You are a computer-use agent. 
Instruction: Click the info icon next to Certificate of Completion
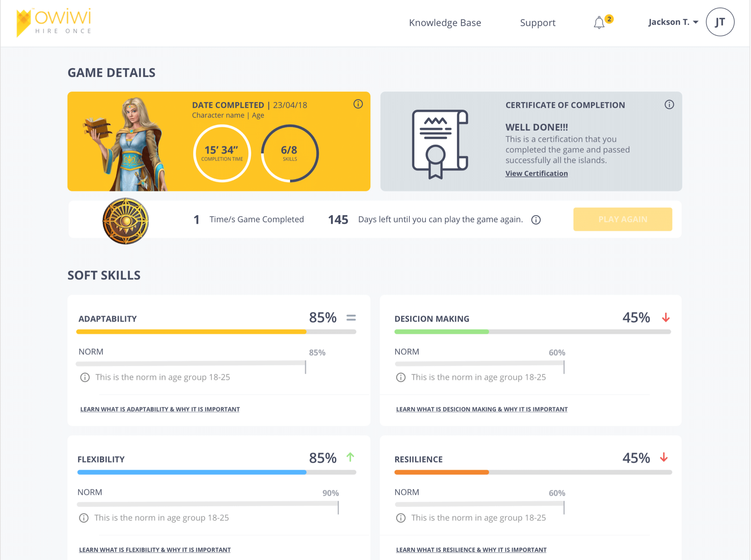tap(669, 105)
